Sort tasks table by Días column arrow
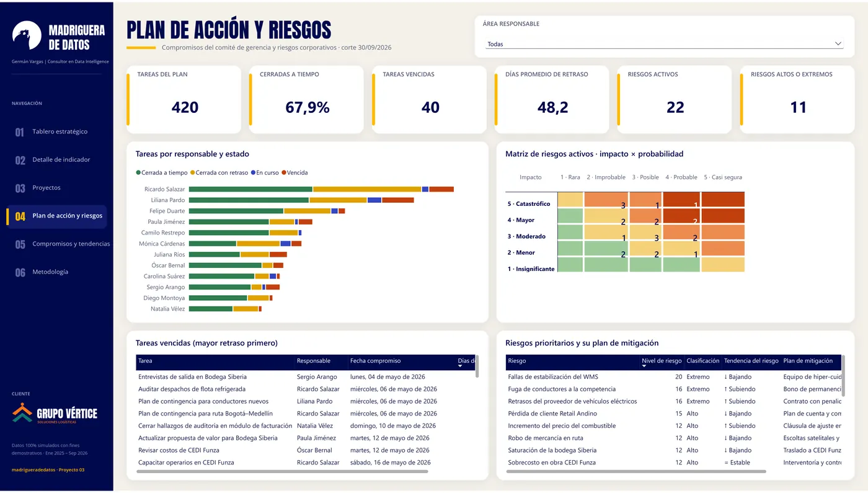 click(x=460, y=366)
